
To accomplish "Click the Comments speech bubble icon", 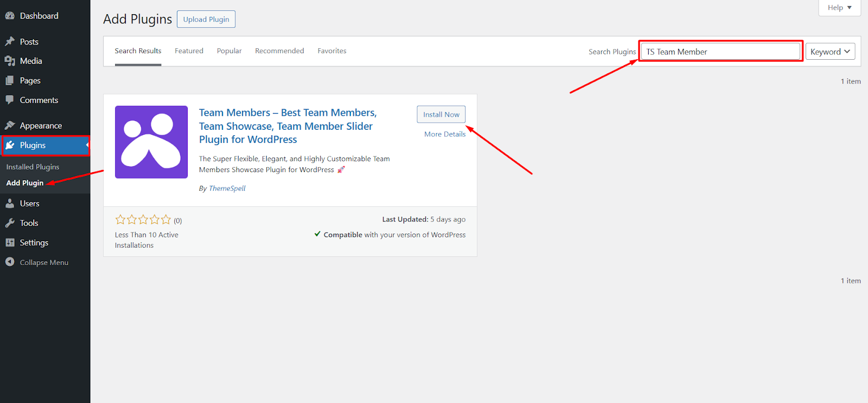I will coord(10,100).
